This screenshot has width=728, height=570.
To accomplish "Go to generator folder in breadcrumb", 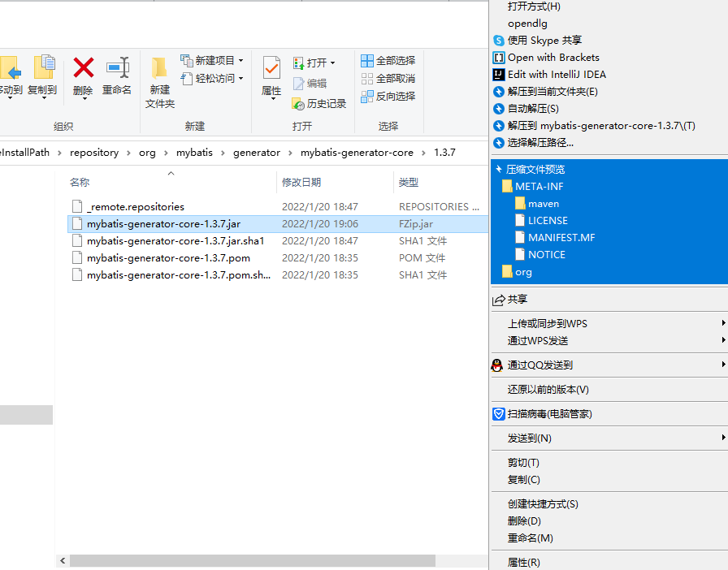I will tap(256, 153).
